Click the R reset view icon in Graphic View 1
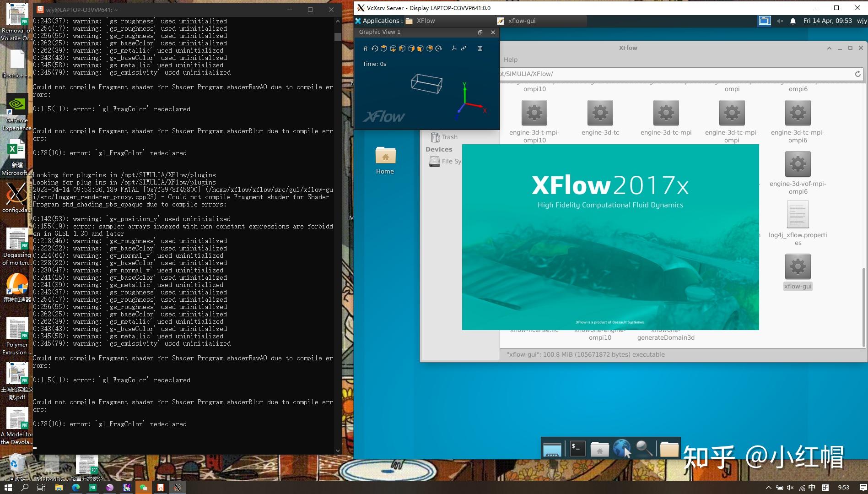Screen dimensions: 868x494 pos(365,49)
